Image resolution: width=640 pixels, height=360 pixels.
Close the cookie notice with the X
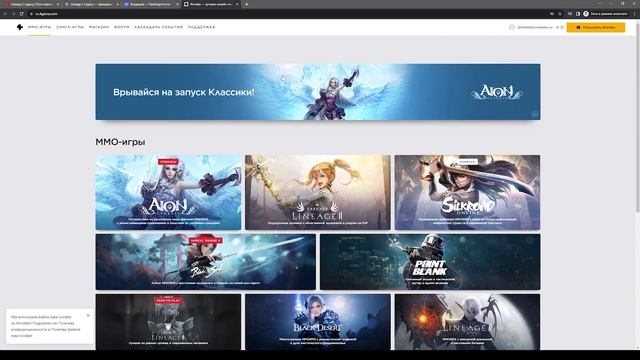88,316
